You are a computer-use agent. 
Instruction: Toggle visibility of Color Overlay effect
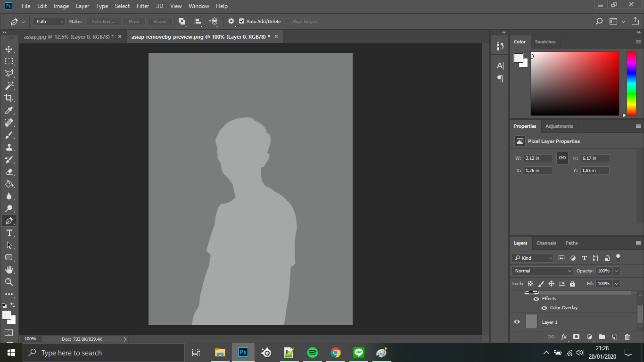[544, 308]
